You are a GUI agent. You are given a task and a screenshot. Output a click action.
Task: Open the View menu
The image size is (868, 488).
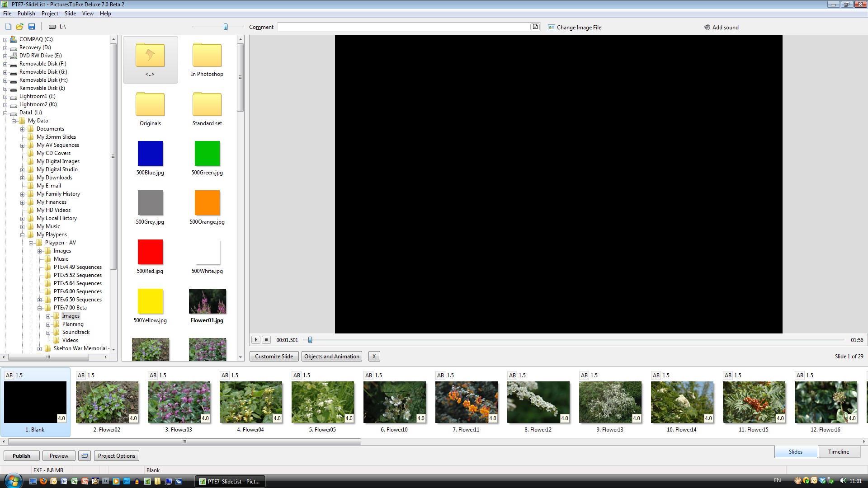(88, 14)
